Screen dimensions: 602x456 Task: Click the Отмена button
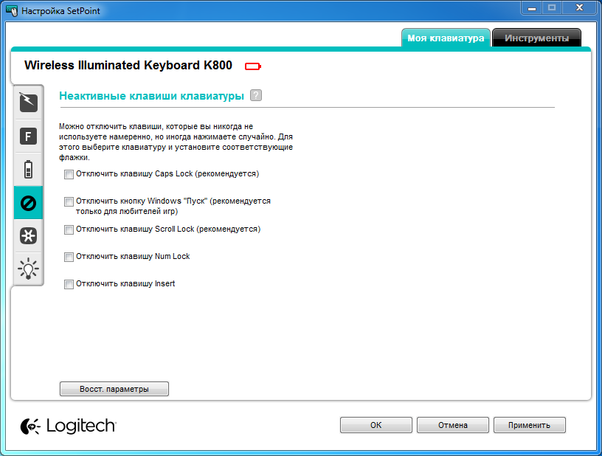pyautogui.click(x=453, y=425)
